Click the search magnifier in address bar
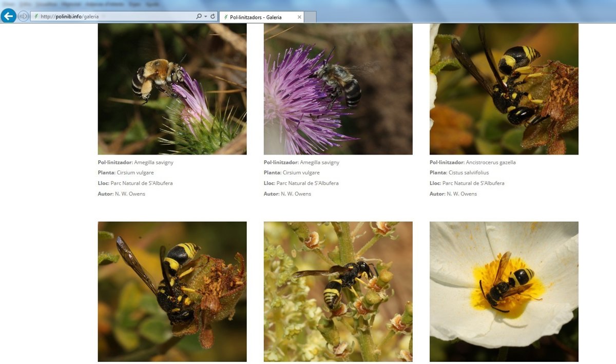616x364 pixels. tap(199, 16)
